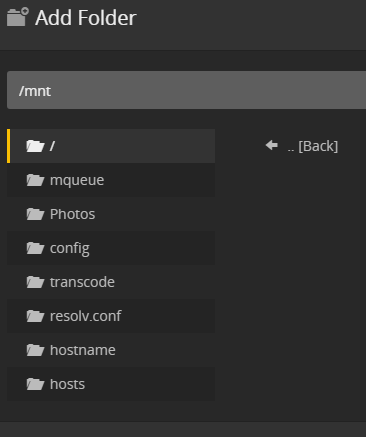Focus the /mnt path input field
The width and height of the screenshot is (366, 437).
tap(186, 90)
